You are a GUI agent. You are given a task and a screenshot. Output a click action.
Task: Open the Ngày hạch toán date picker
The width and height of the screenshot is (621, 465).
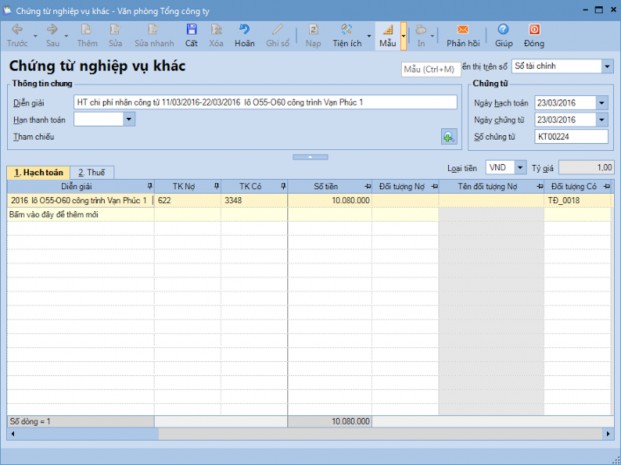(x=601, y=103)
